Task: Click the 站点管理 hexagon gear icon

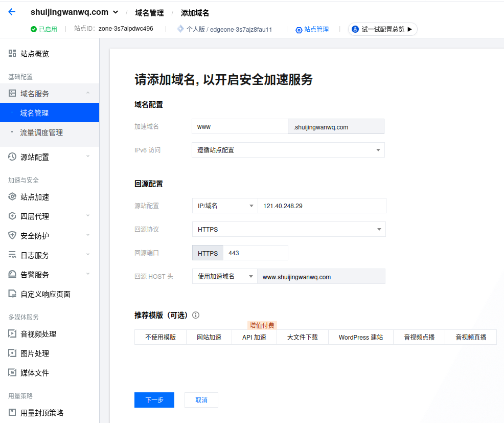Action: [x=299, y=30]
